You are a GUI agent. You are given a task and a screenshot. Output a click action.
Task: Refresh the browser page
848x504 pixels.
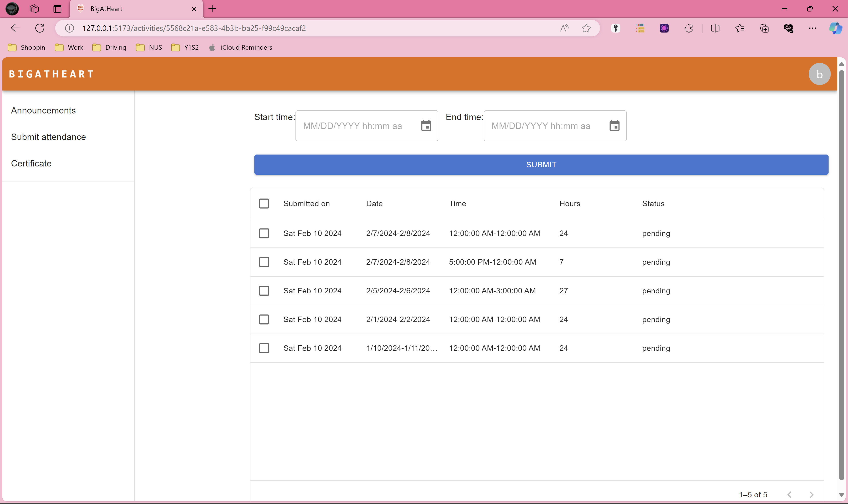pyautogui.click(x=40, y=28)
